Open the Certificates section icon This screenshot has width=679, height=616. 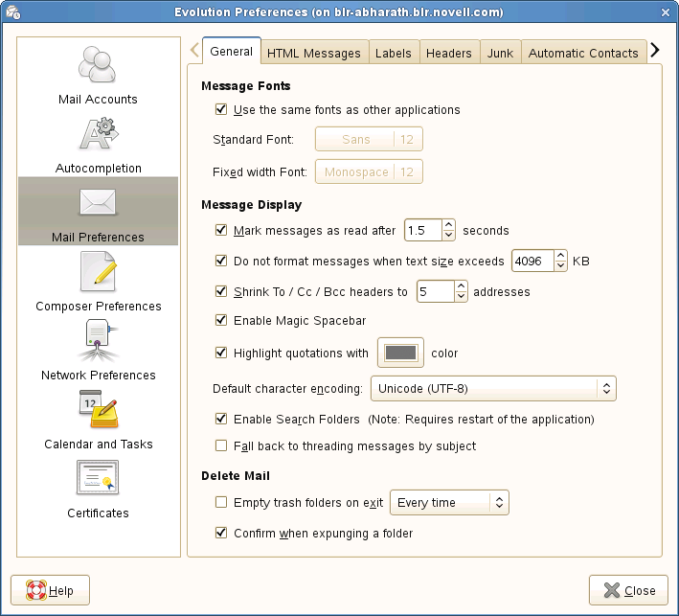[98, 480]
